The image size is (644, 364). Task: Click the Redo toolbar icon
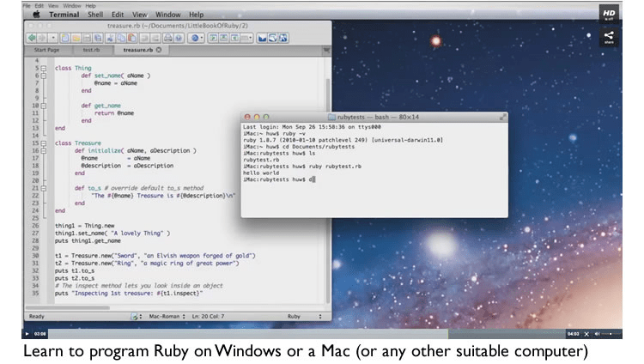[x=155, y=39]
